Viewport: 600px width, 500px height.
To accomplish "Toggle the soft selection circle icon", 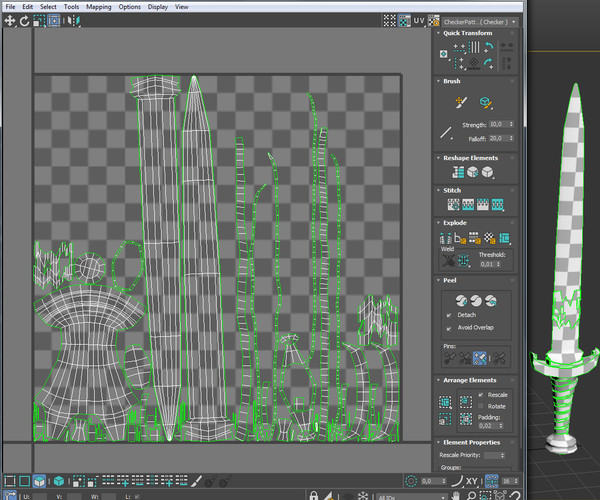I will (411, 481).
